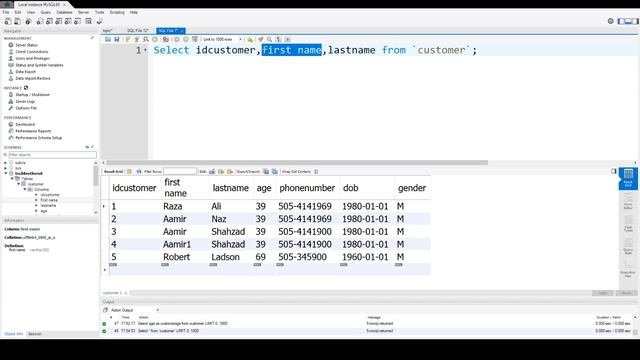Toggle the result side panel button
Screen dimensions: 640x360
614,171
